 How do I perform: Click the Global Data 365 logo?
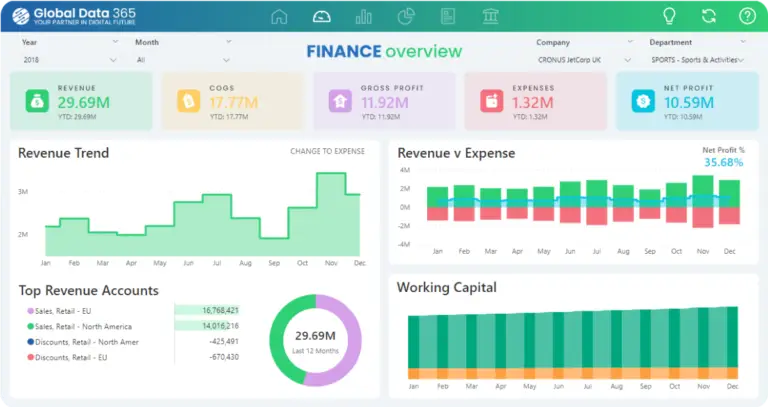coord(70,16)
